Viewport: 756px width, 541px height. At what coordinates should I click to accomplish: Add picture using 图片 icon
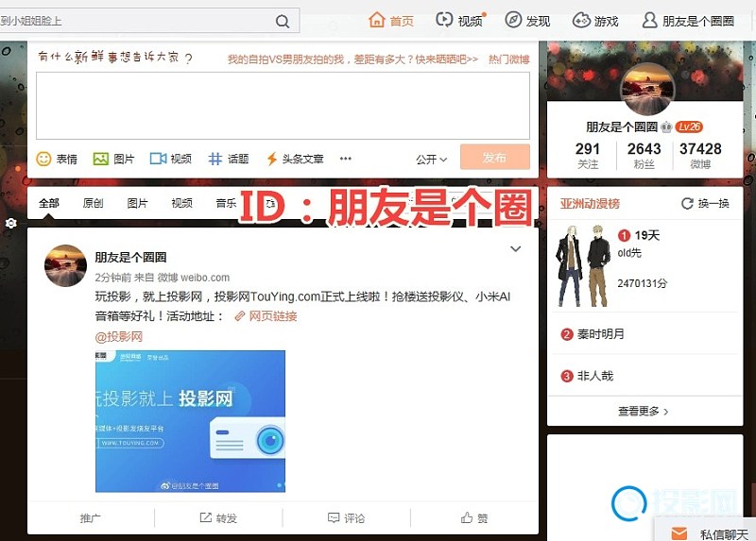pyautogui.click(x=101, y=159)
